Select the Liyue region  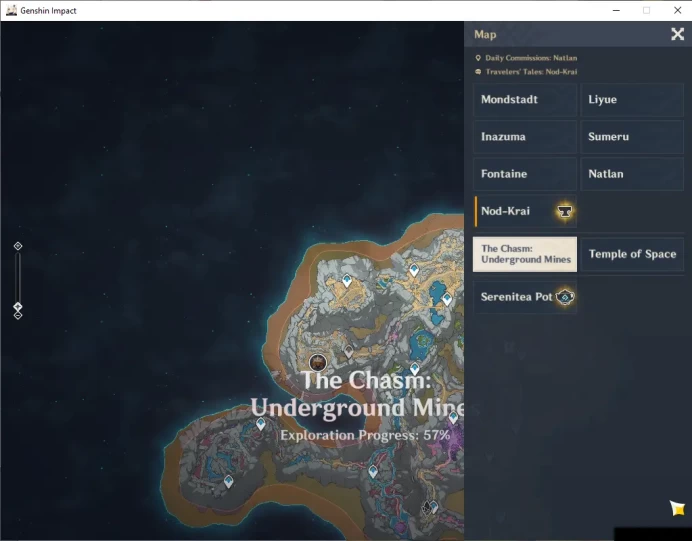pyautogui.click(x=632, y=100)
